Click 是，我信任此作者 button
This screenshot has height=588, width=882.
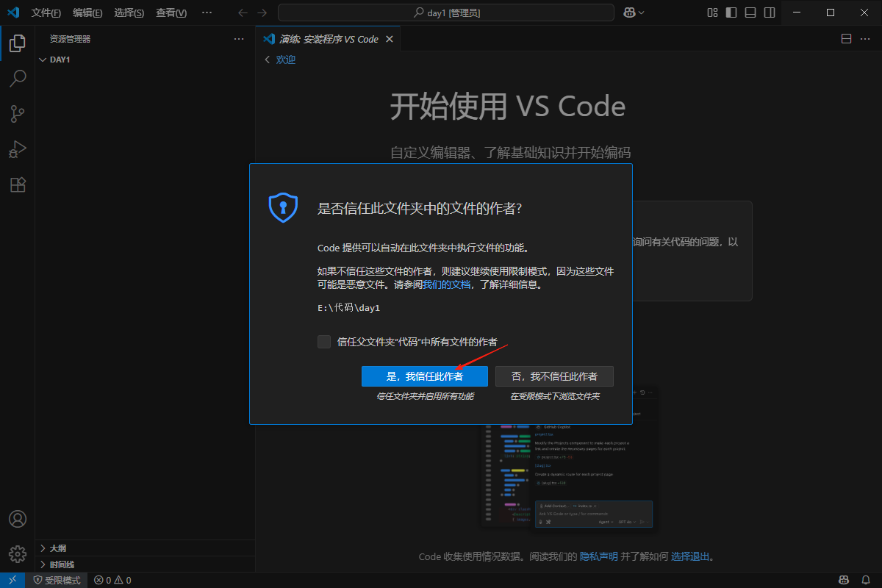point(425,376)
